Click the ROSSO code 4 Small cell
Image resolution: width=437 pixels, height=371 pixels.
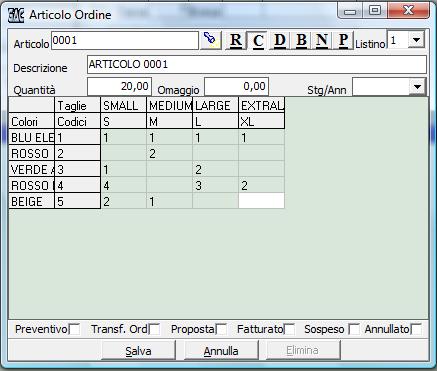tap(123, 185)
